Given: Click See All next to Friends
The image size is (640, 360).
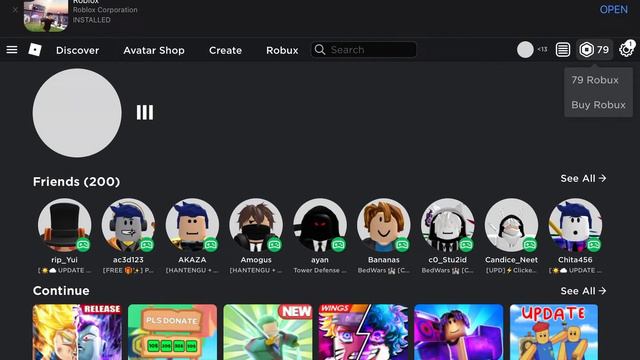Looking at the screenshot, I should point(583,178).
